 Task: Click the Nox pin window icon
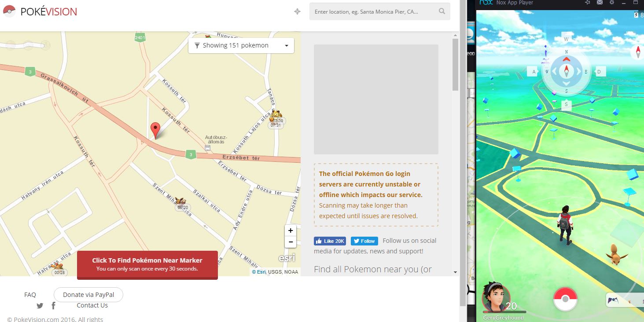tap(588, 3)
